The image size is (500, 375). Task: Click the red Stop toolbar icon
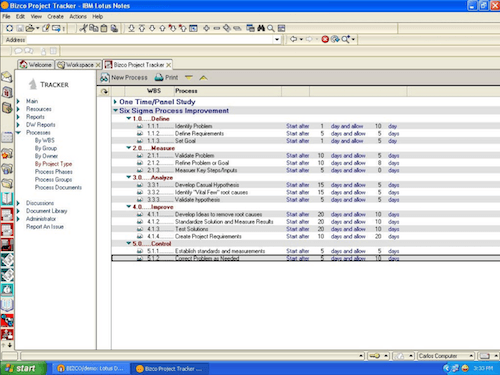click(x=325, y=39)
